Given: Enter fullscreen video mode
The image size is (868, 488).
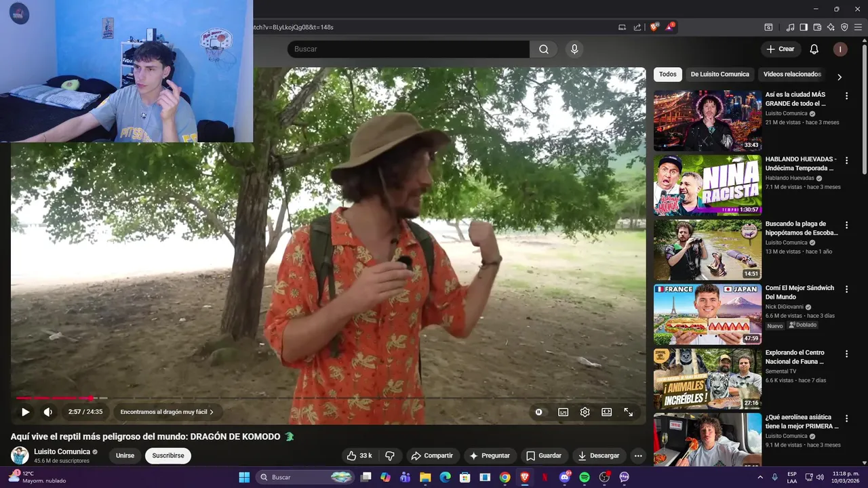Looking at the screenshot, I should point(628,411).
